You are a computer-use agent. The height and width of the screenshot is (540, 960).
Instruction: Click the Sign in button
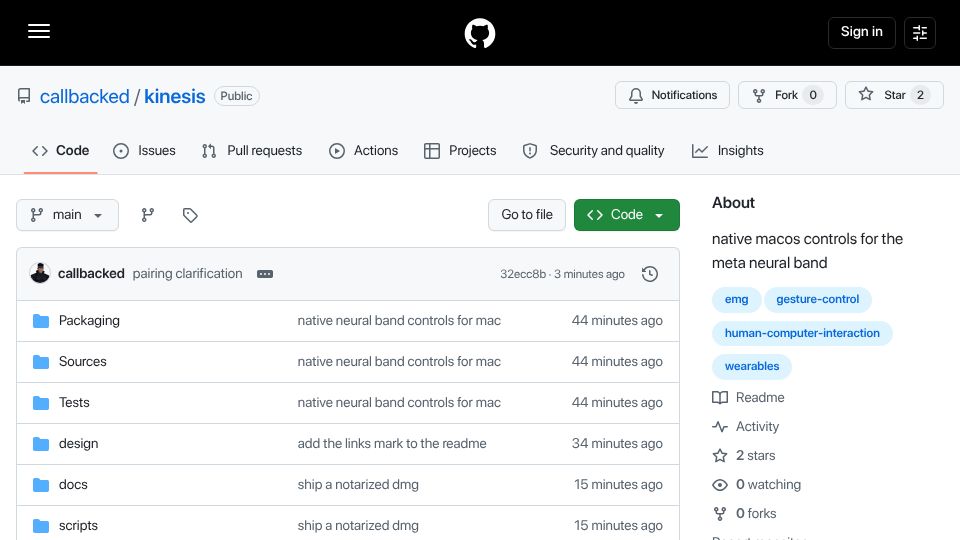point(861,32)
